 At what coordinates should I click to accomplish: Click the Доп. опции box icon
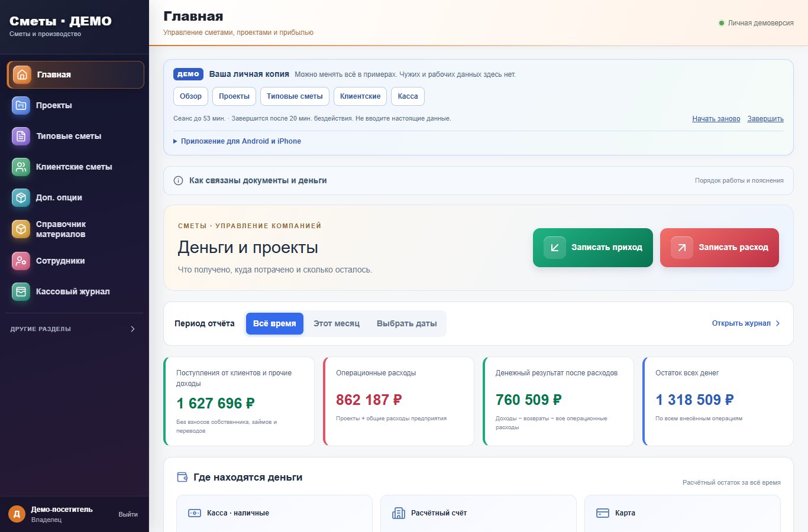pyautogui.click(x=21, y=197)
